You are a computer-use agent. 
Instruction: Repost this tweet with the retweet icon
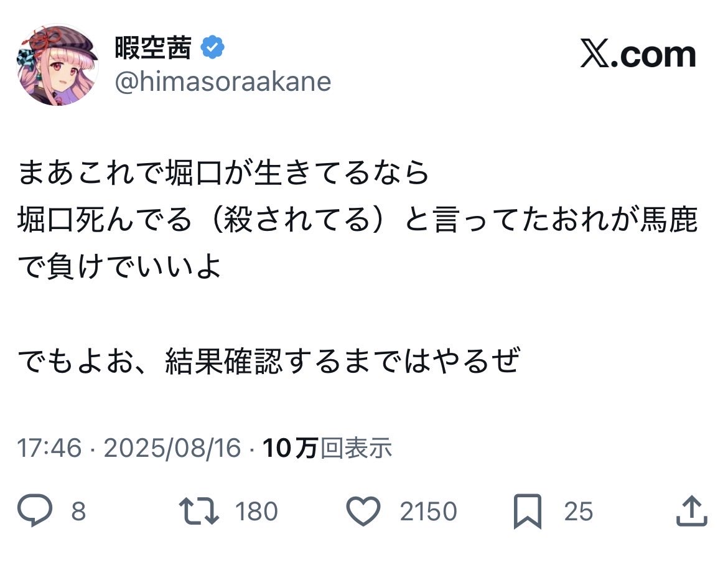(x=199, y=512)
